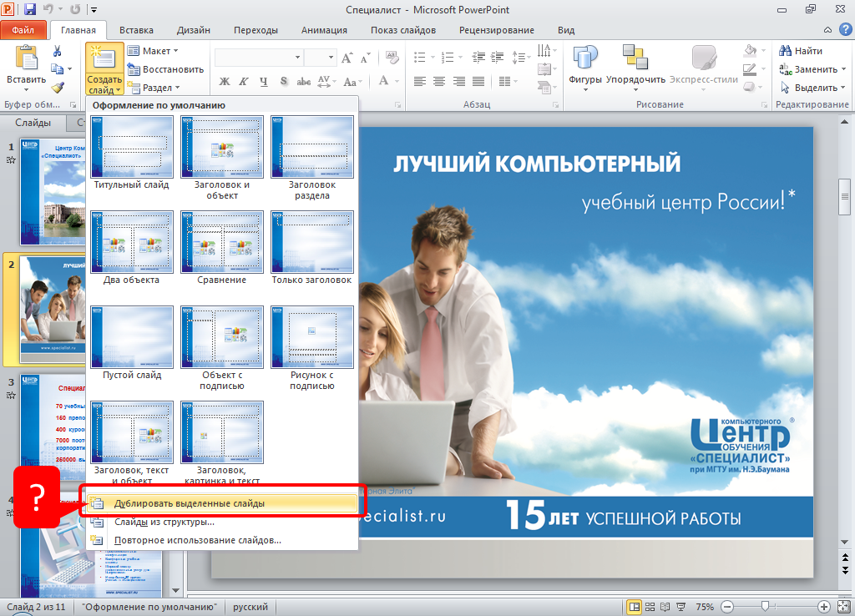This screenshot has height=616, width=855.
Task: Open Reading view from status bar
Action: click(x=666, y=607)
